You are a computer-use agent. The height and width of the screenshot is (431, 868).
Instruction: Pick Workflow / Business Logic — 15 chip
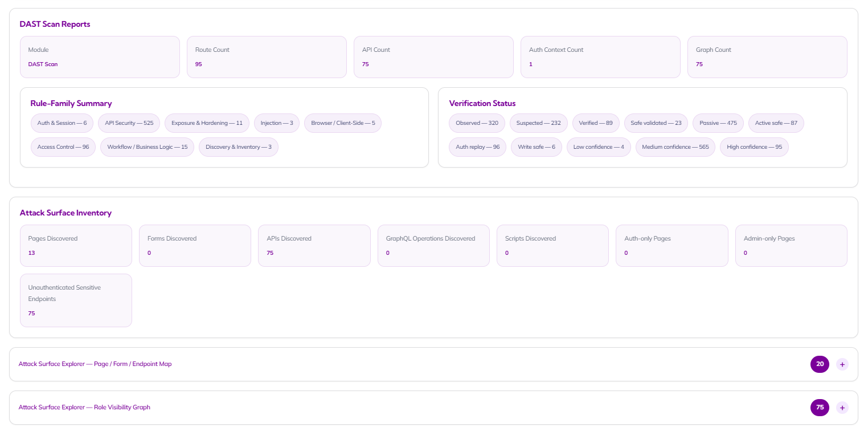148,147
